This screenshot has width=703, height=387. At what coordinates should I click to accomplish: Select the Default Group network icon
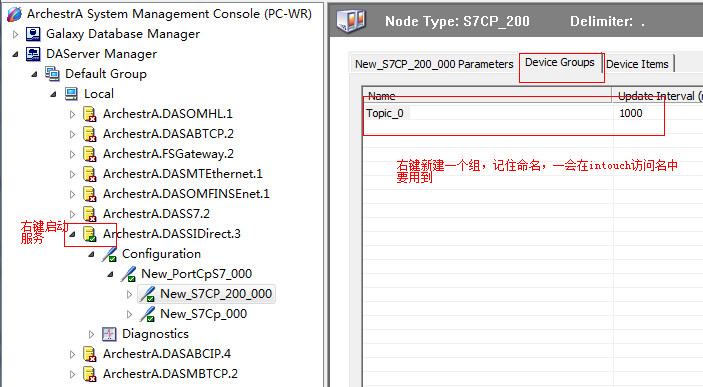point(52,74)
